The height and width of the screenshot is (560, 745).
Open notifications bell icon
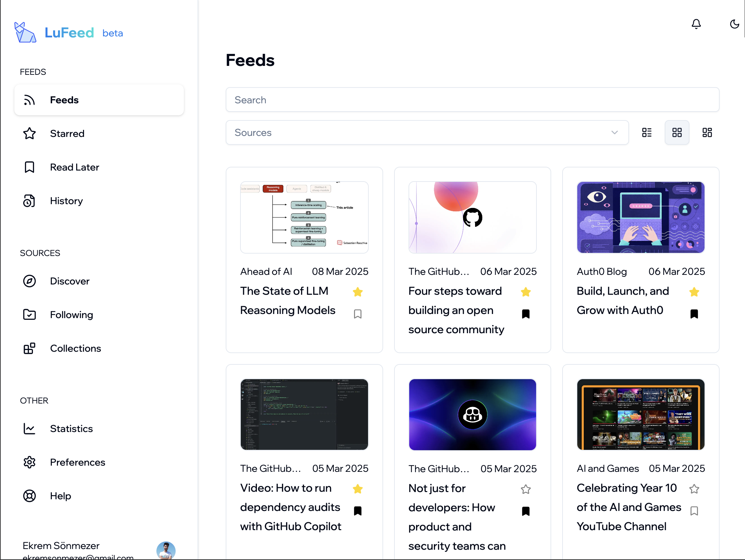pyautogui.click(x=696, y=24)
